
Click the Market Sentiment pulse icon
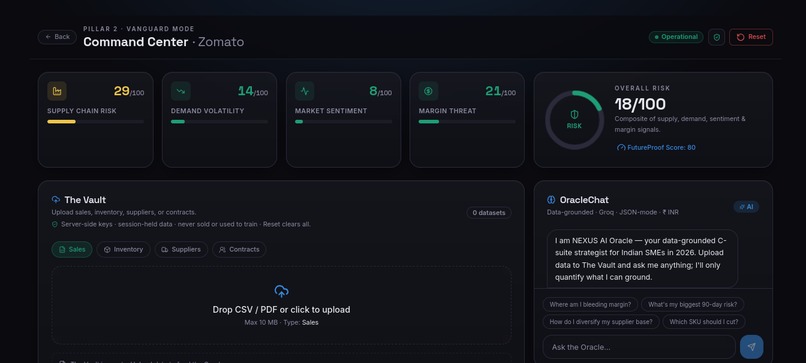point(305,91)
